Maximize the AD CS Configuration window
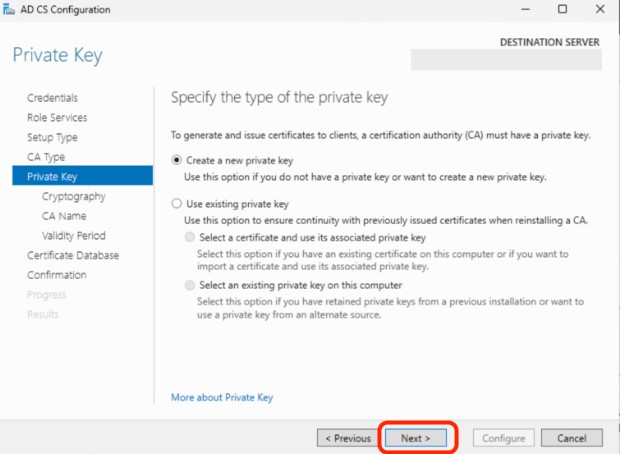Screen dimensions: 622x454 [562, 10]
